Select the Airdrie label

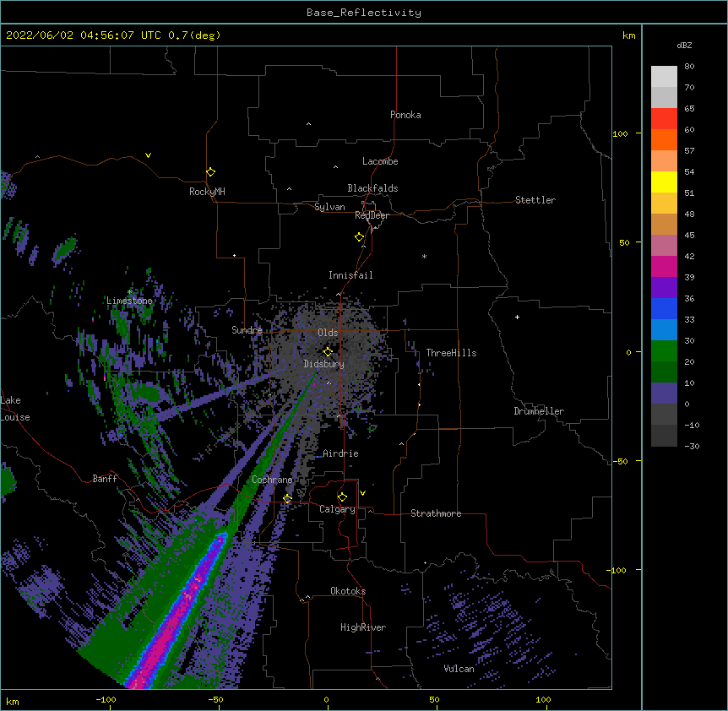coord(340,453)
